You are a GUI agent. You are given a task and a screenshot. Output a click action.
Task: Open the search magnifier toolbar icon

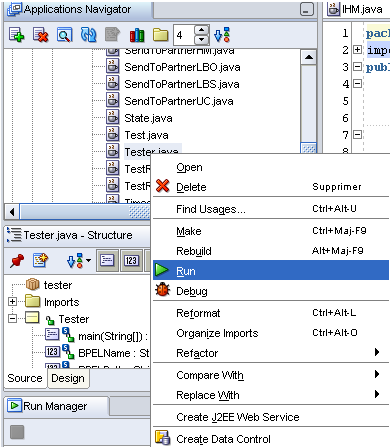point(65,35)
